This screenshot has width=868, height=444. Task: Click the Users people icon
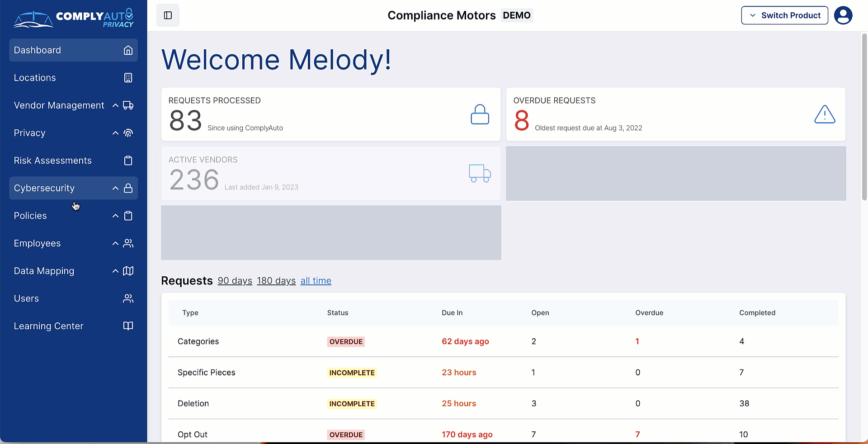tap(128, 298)
